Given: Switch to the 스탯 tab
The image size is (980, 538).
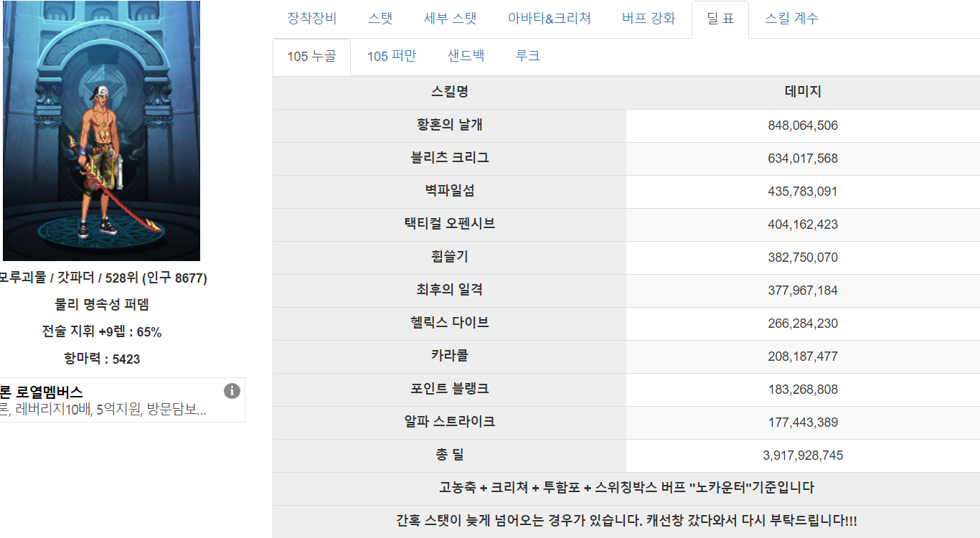Looking at the screenshot, I should pyautogui.click(x=380, y=19).
